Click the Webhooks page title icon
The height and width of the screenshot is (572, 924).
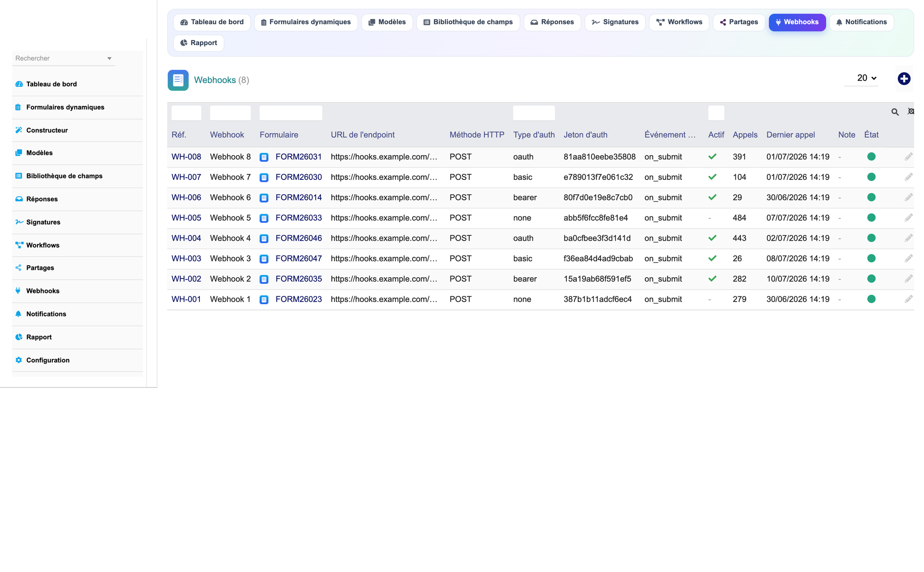pos(178,80)
